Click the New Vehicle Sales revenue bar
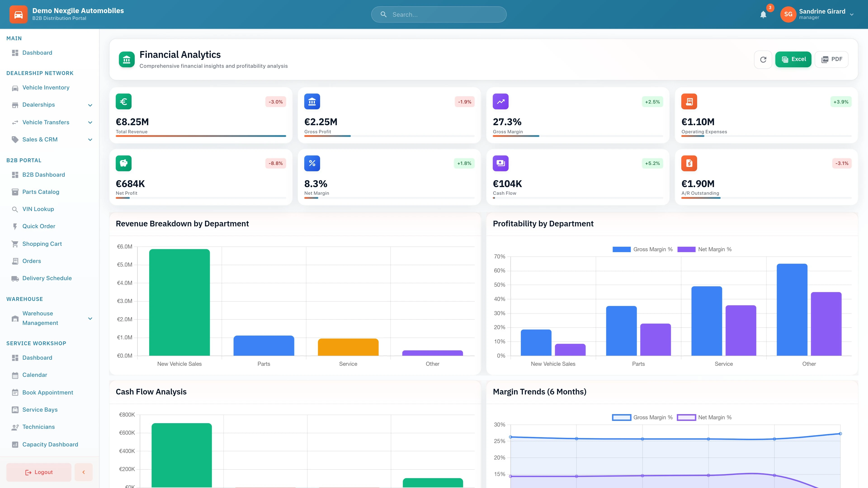The image size is (868, 488). [x=179, y=302]
